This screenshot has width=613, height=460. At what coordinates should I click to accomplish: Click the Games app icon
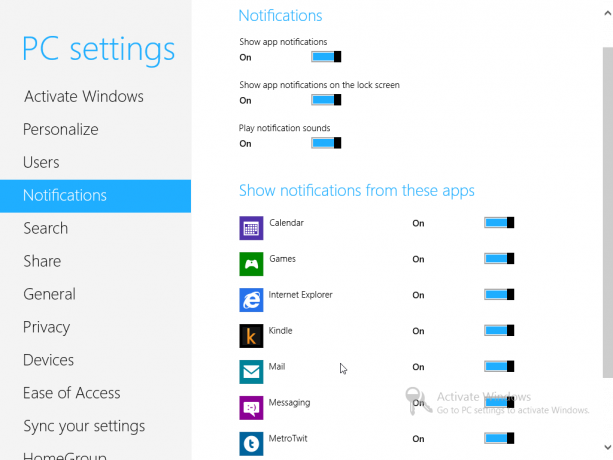point(251,264)
